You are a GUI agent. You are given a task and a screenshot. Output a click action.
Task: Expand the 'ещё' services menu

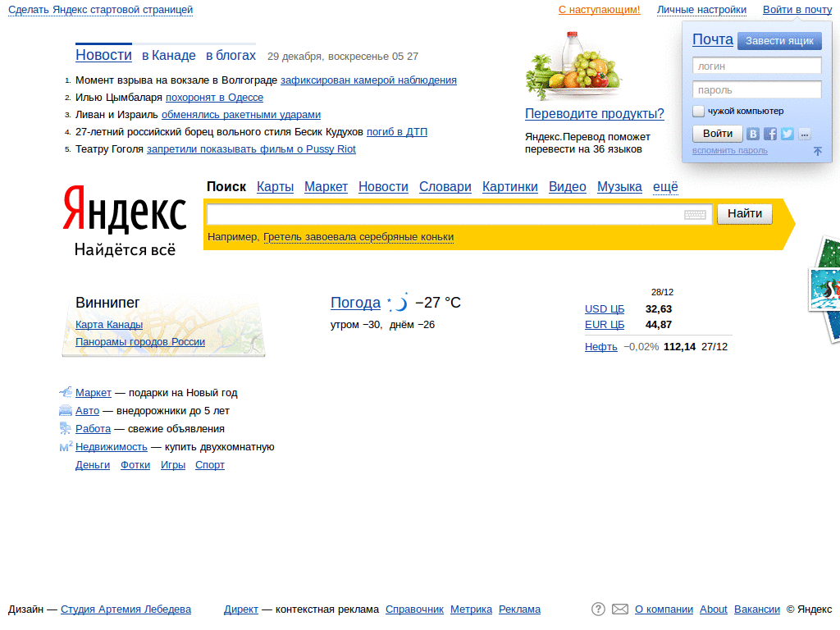click(x=665, y=186)
